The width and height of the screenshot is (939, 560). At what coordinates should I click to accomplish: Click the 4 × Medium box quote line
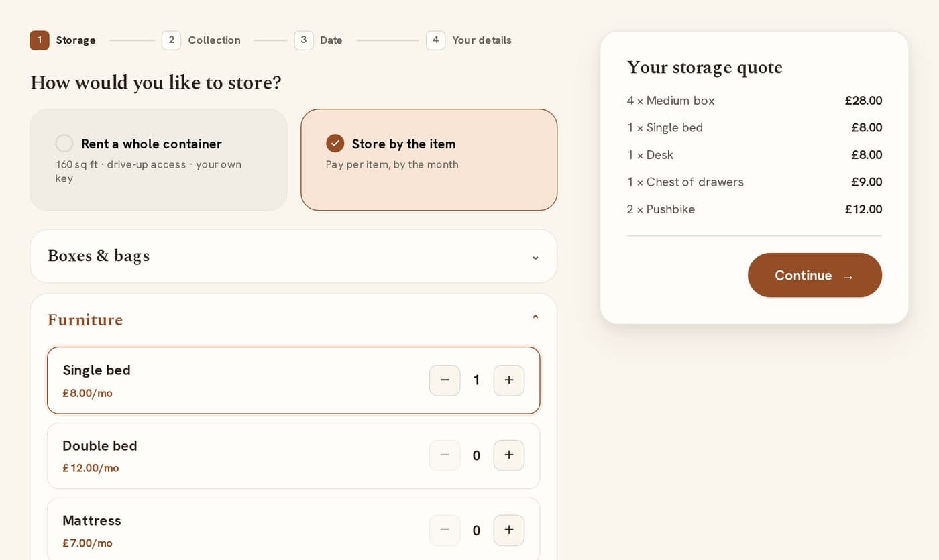(x=755, y=101)
